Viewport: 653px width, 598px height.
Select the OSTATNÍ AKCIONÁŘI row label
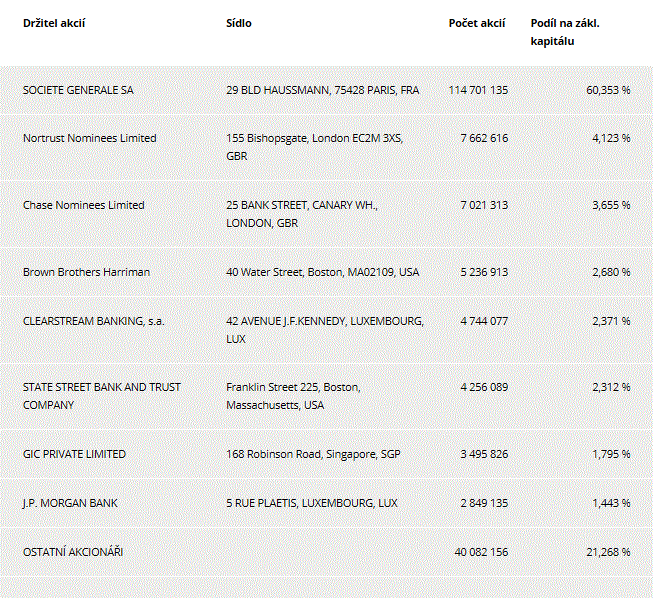(73, 552)
